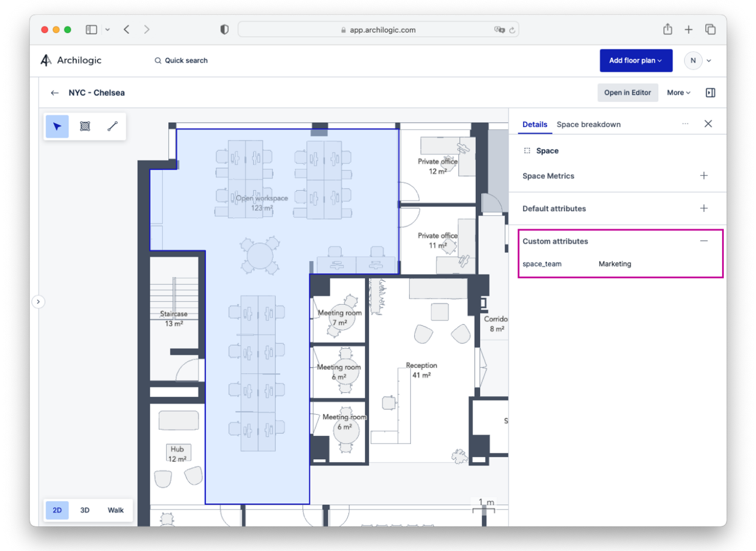
Task: Close the Details panel
Action: point(708,124)
